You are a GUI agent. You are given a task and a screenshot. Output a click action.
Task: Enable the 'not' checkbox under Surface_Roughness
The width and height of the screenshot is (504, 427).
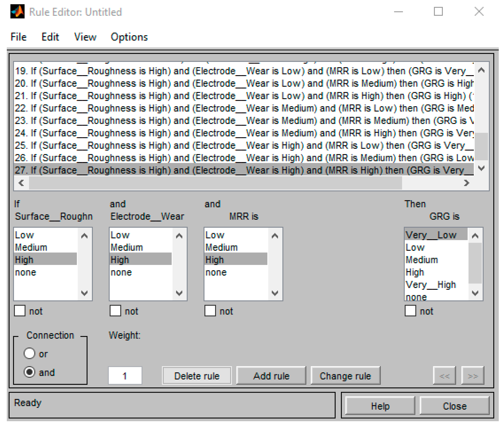[x=20, y=311]
